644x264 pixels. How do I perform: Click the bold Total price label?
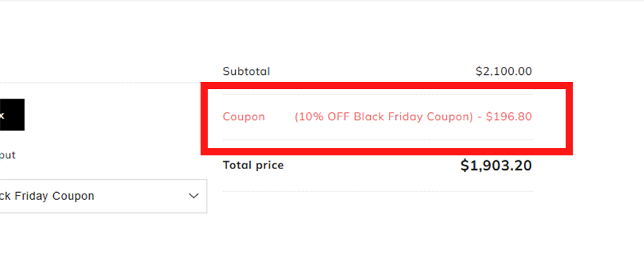click(254, 165)
